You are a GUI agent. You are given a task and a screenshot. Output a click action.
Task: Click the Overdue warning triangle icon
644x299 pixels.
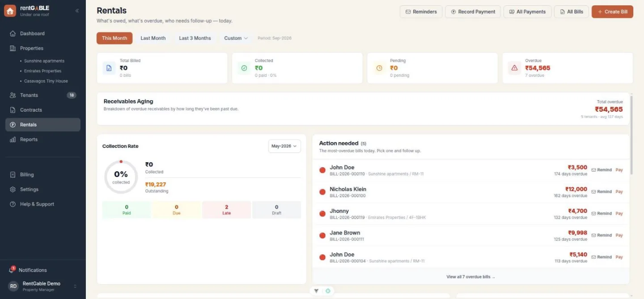(x=514, y=68)
